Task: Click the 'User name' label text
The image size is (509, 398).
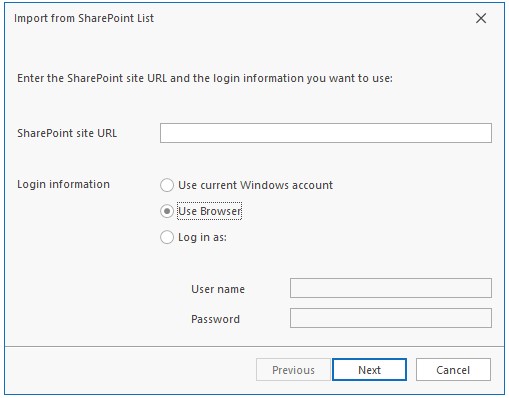Action: [218, 289]
